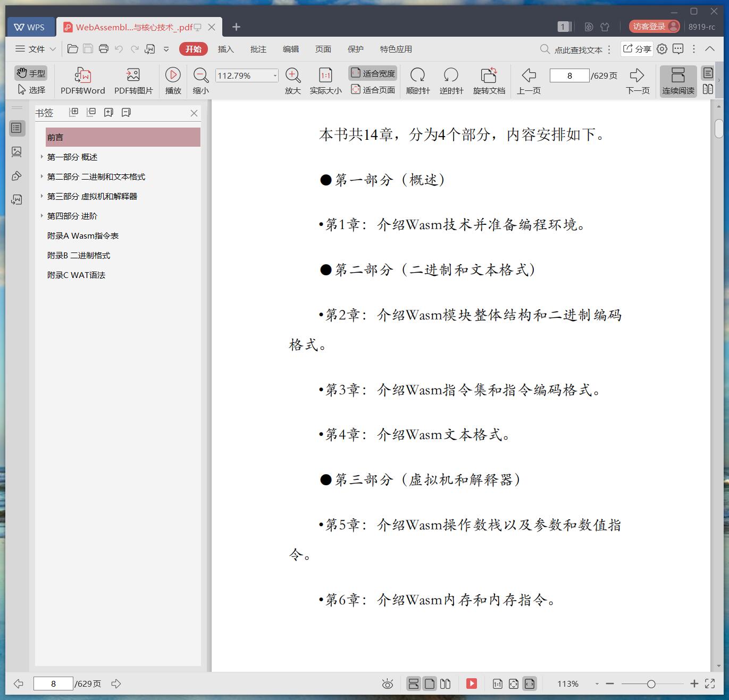Open 旋转文档 rotate document tool

pos(489,81)
